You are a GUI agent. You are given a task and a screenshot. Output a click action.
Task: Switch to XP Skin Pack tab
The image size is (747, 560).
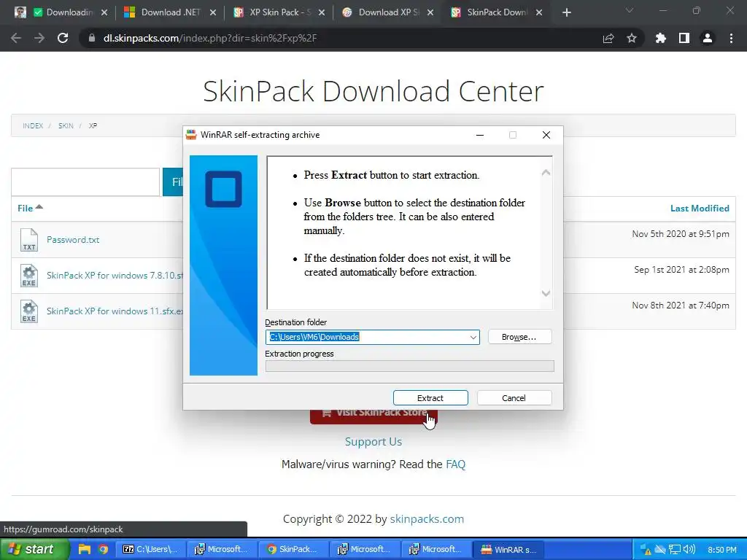coord(280,12)
